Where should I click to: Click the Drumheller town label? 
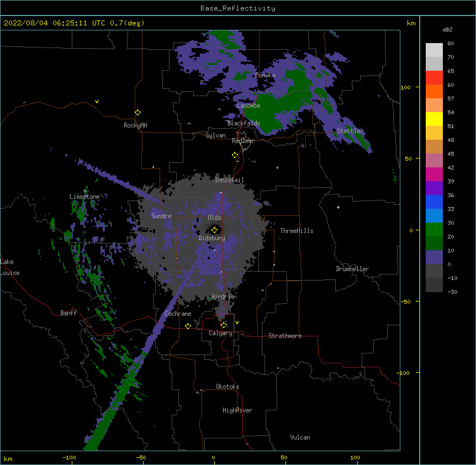tap(352, 269)
